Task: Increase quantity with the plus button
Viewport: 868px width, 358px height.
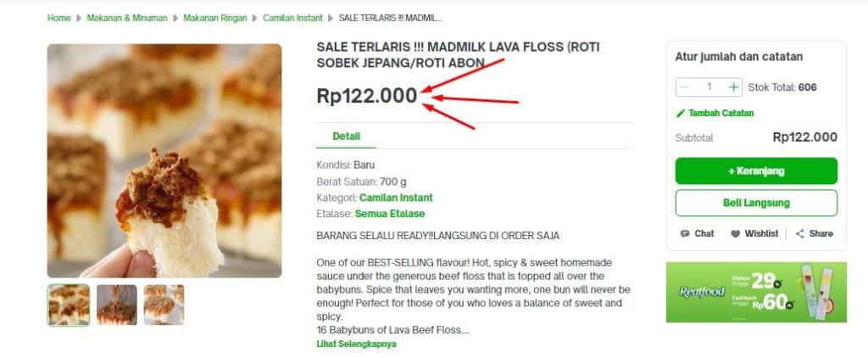Action: 734,87
